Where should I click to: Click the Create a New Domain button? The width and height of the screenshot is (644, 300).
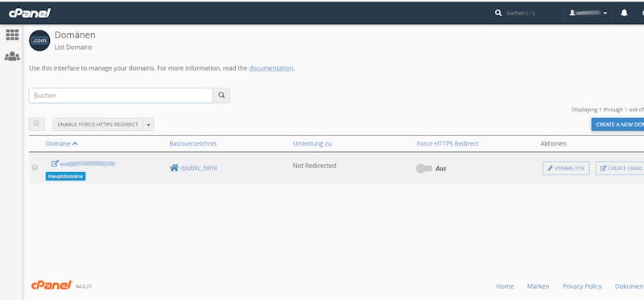(617, 125)
